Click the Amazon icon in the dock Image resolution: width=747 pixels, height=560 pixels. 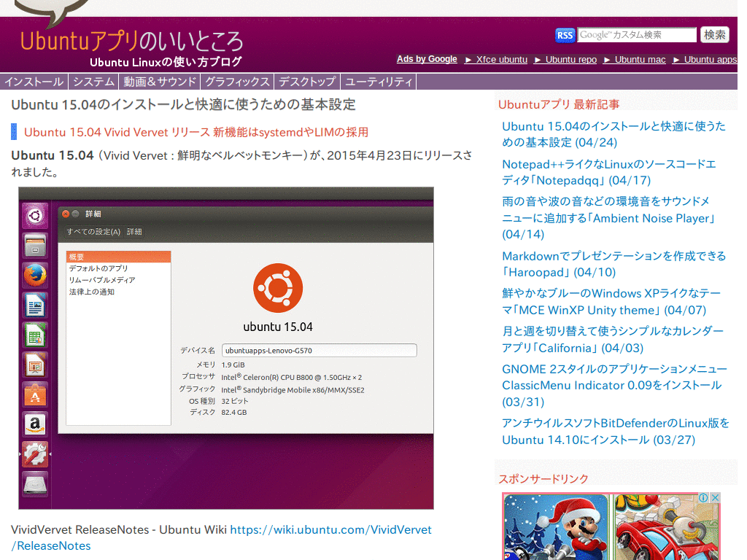click(x=35, y=424)
